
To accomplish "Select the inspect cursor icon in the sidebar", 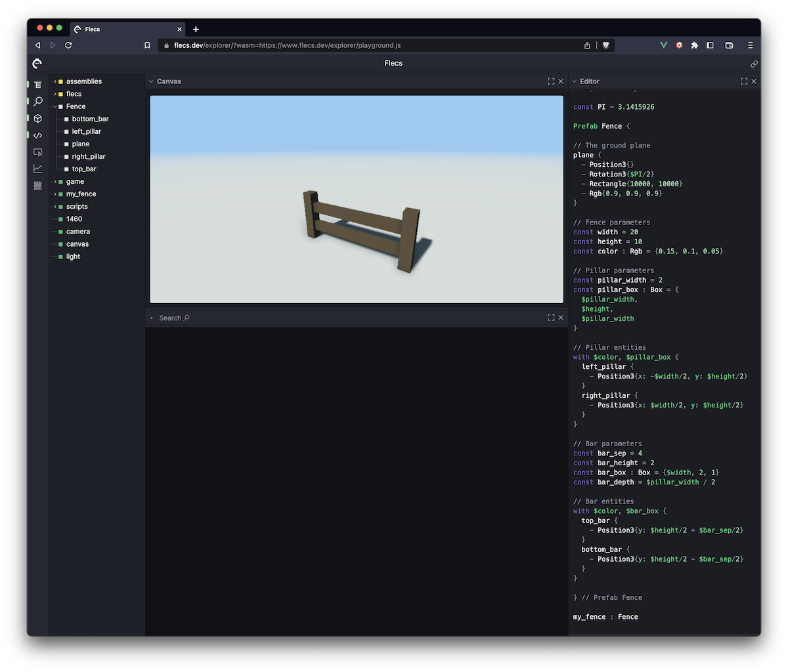I will (x=37, y=152).
